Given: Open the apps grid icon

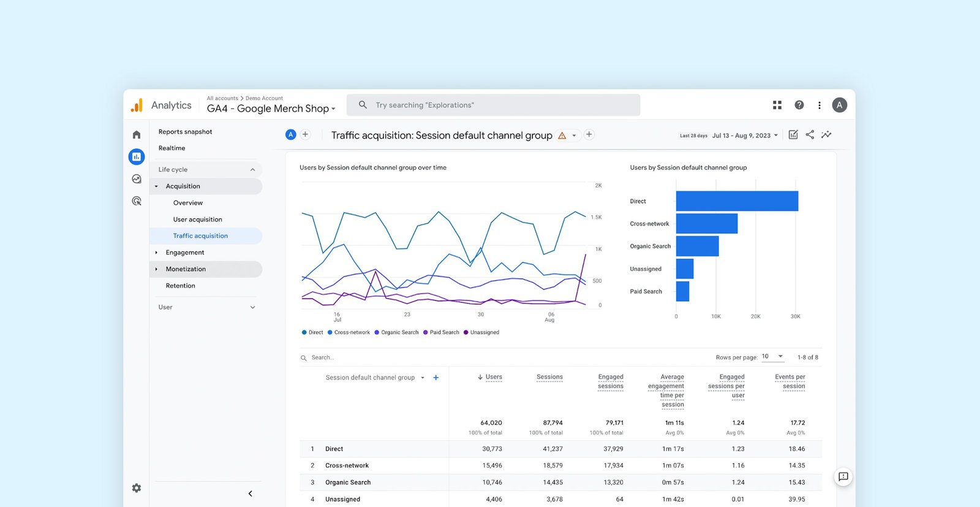Looking at the screenshot, I should coord(777,105).
